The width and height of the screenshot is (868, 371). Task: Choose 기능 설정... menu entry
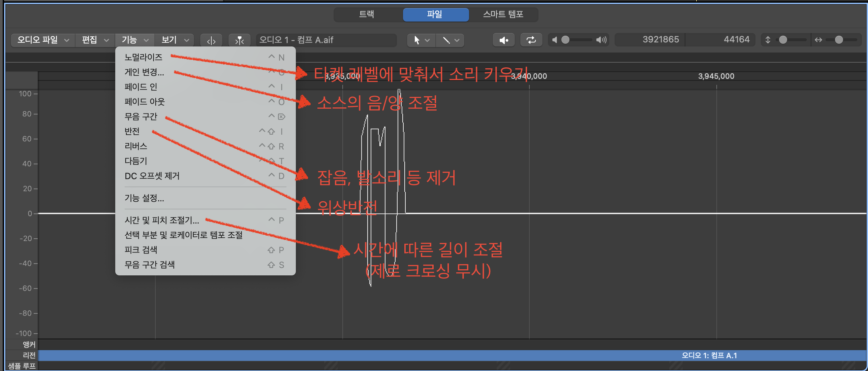pyautogui.click(x=144, y=198)
